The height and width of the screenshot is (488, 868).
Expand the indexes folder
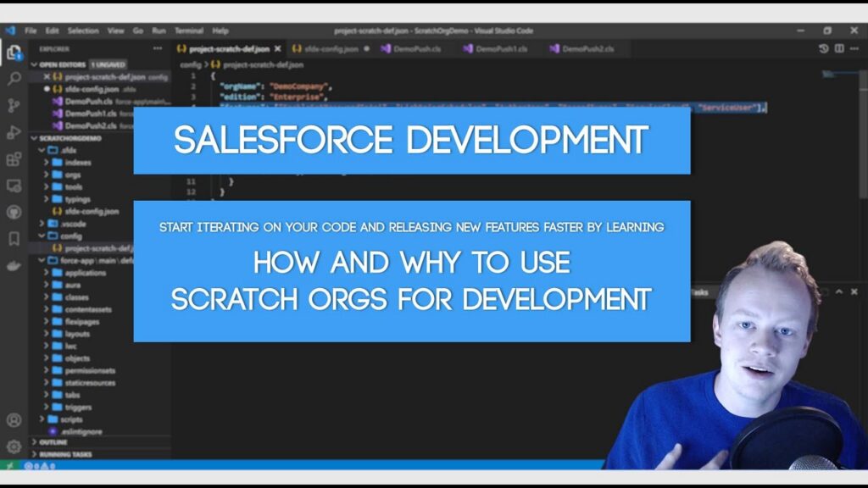coord(47,162)
